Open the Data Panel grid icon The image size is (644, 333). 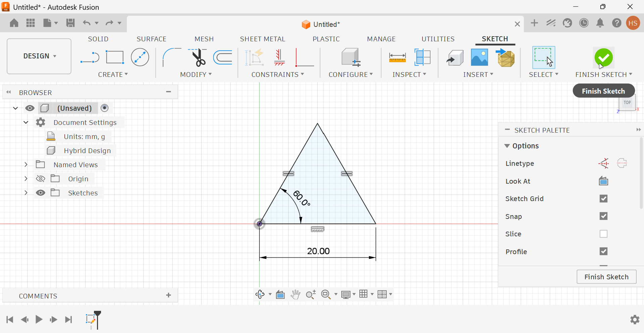(x=31, y=23)
